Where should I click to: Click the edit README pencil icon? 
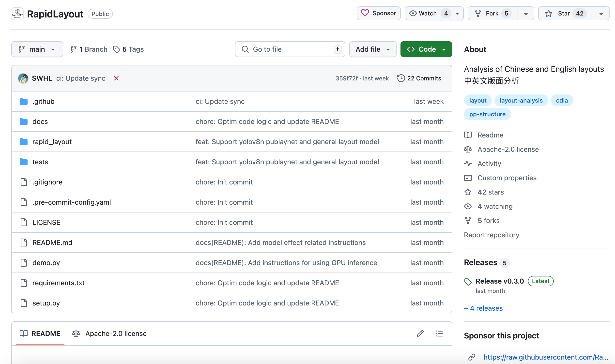pos(420,334)
